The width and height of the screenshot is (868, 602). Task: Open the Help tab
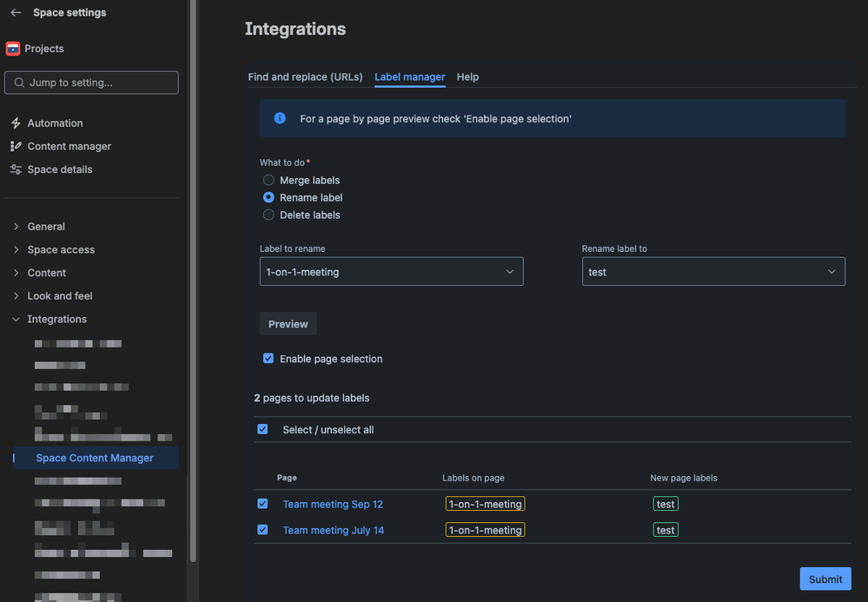[467, 77]
